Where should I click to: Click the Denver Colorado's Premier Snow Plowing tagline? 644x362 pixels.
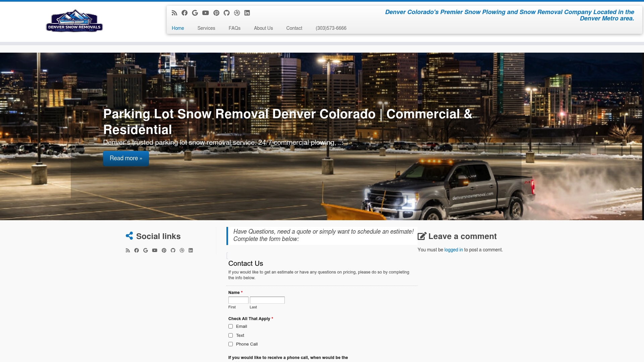pos(509,15)
